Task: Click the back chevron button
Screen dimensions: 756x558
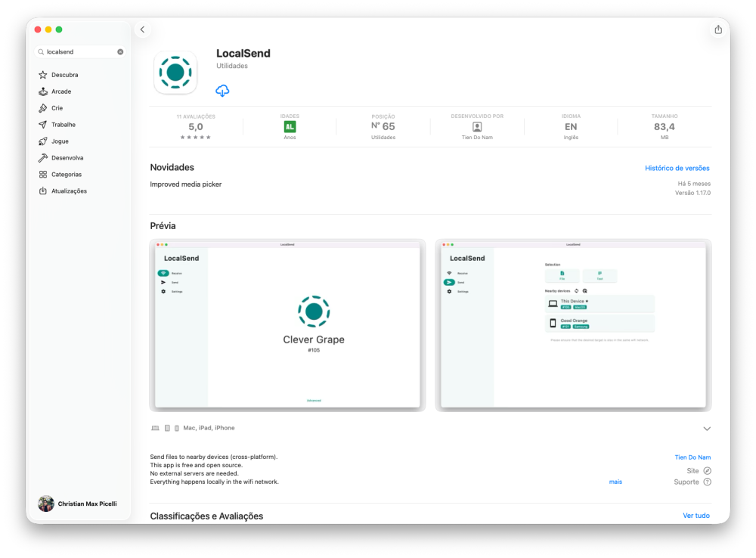Action: click(142, 29)
